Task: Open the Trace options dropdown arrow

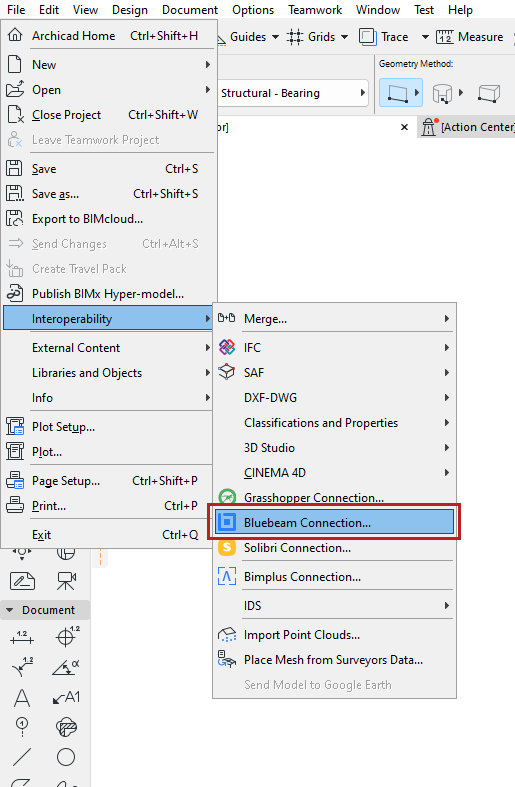Action: (x=425, y=37)
